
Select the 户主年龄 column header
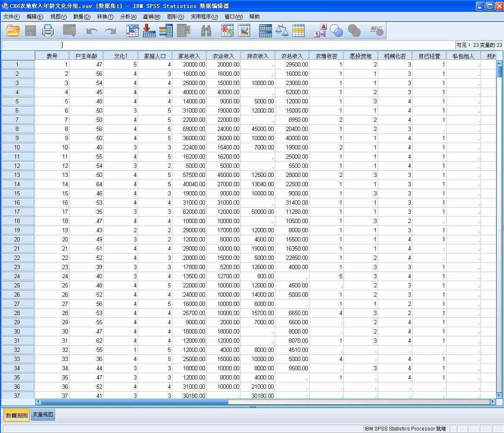86,56
